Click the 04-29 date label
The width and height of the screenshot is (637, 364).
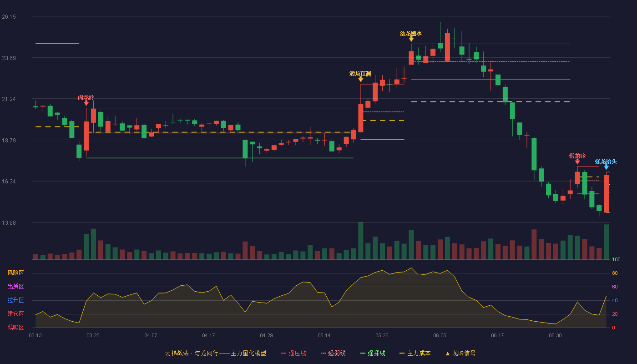[x=266, y=335]
